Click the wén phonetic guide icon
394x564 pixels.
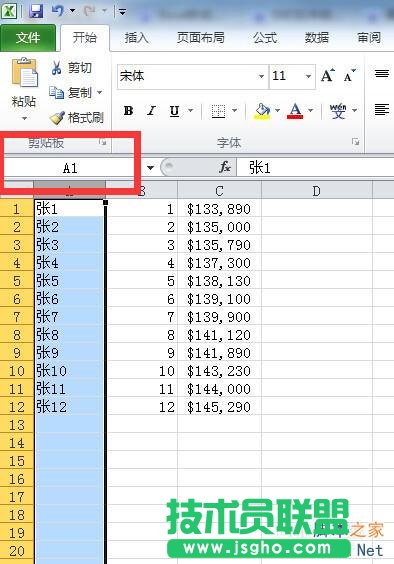pyautogui.click(x=338, y=111)
